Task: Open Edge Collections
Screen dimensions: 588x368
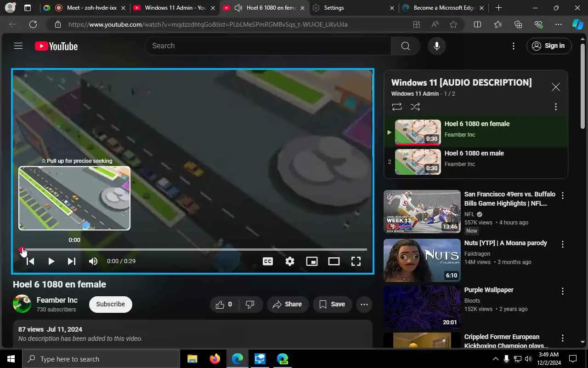Action: pos(518,25)
